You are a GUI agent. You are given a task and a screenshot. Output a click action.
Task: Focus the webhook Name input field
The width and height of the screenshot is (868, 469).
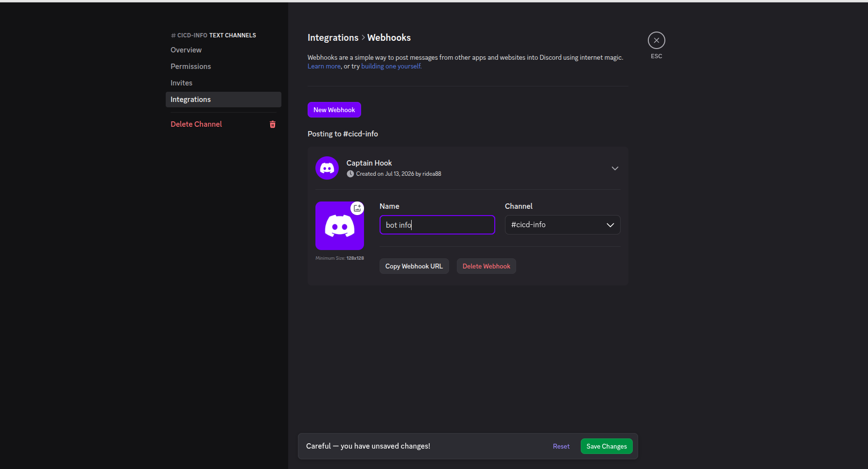click(437, 225)
